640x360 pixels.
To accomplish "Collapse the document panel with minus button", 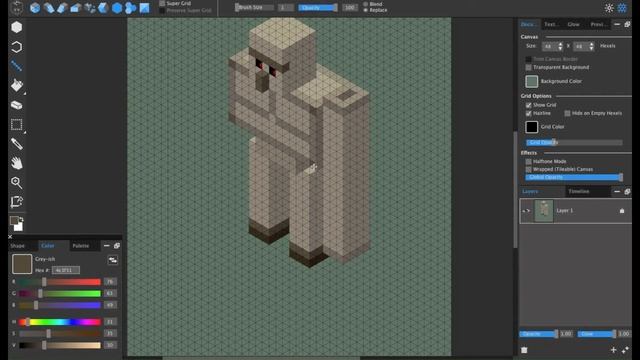I will (617, 24).
